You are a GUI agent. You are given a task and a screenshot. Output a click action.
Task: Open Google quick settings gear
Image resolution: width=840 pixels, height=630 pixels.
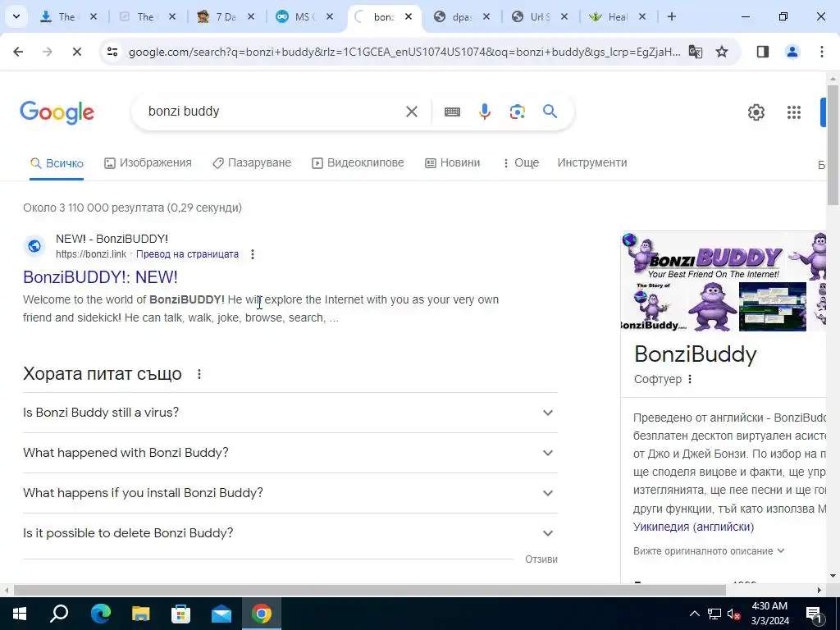pos(756,112)
